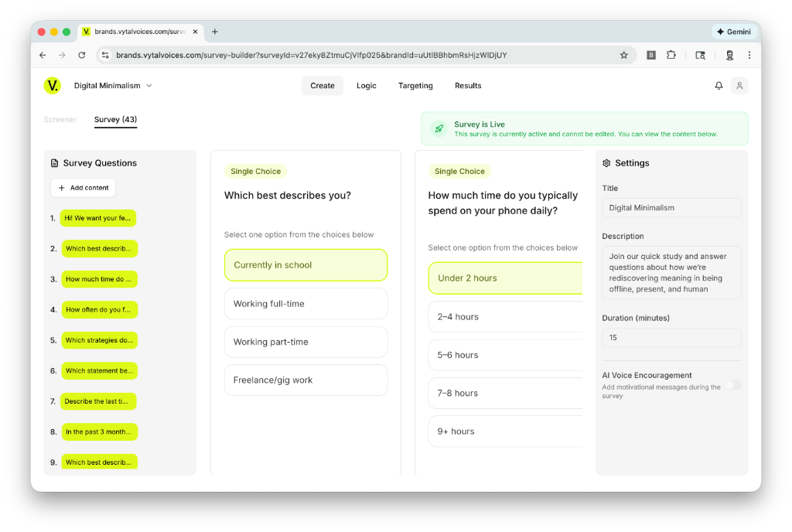Bookmark the page with the star icon
This screenshot has width=792, height=532.
(x=624, y=55)
